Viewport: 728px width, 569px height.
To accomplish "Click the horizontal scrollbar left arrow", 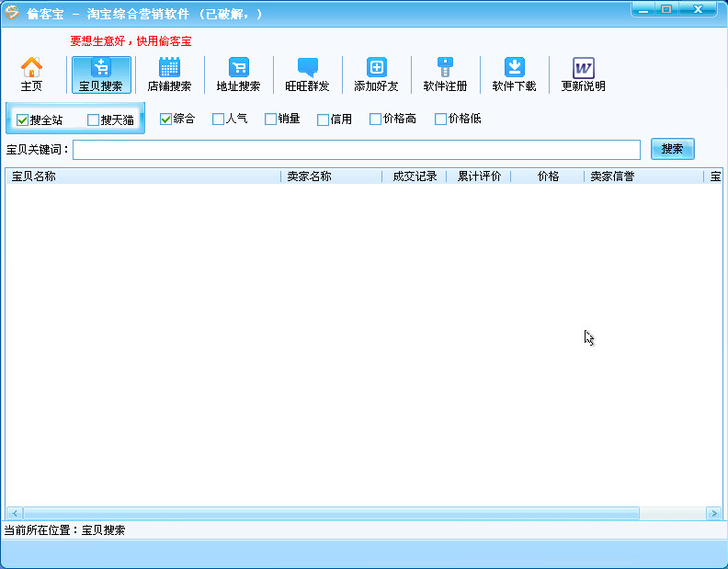I will click(15, 513).
